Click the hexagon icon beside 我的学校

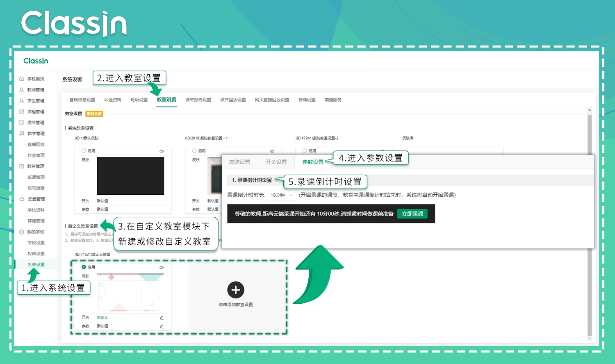[x=22, y=232]
